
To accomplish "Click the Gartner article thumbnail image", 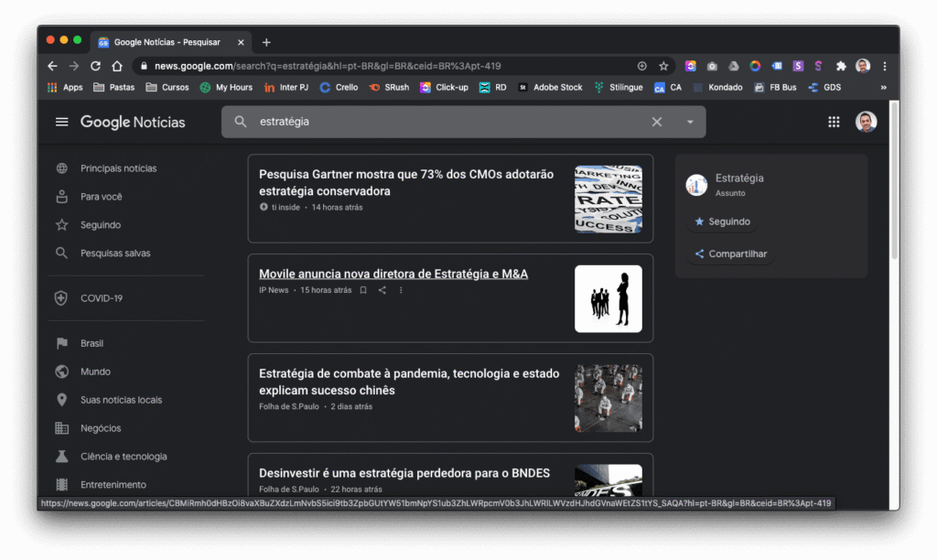I will (609, 199).
